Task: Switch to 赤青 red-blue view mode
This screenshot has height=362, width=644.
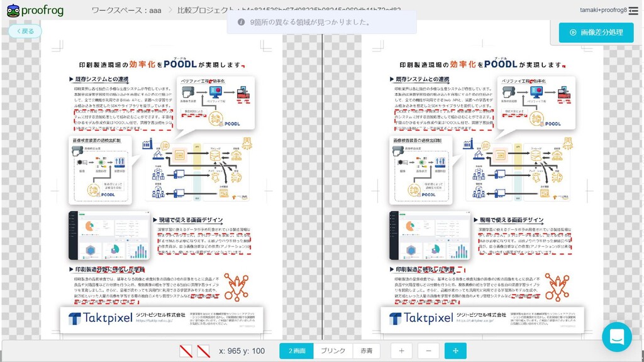Action: pos(367,351)
